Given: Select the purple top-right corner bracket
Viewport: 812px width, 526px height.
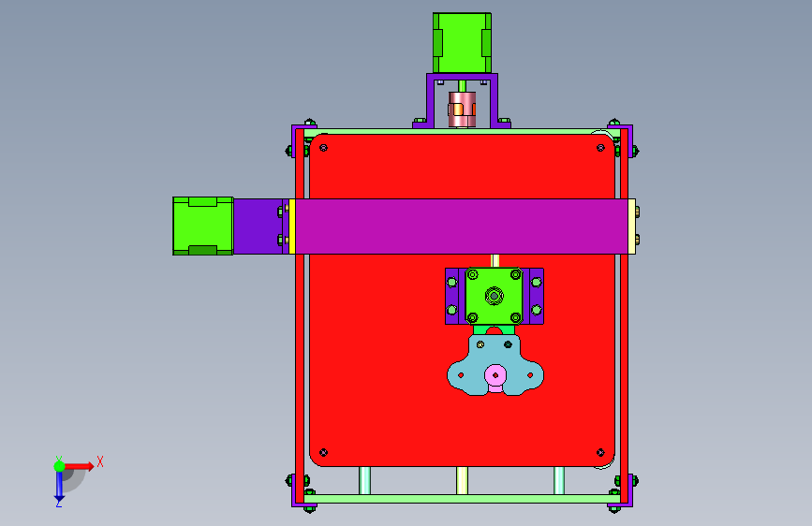Looking at the screenshot, I should [x=629, y=139].
